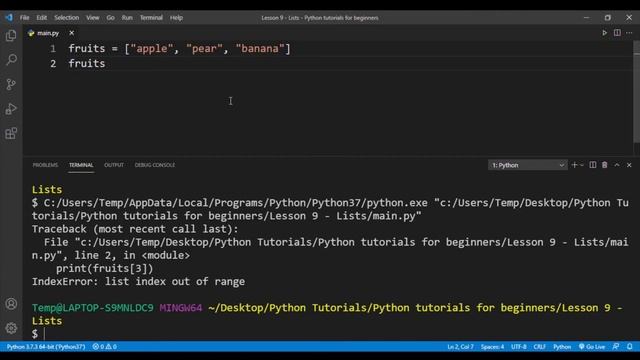Click IndexError: list index out of range text
Image resolution: width=640 pixels, height=360 pixels.
(138, 282)
